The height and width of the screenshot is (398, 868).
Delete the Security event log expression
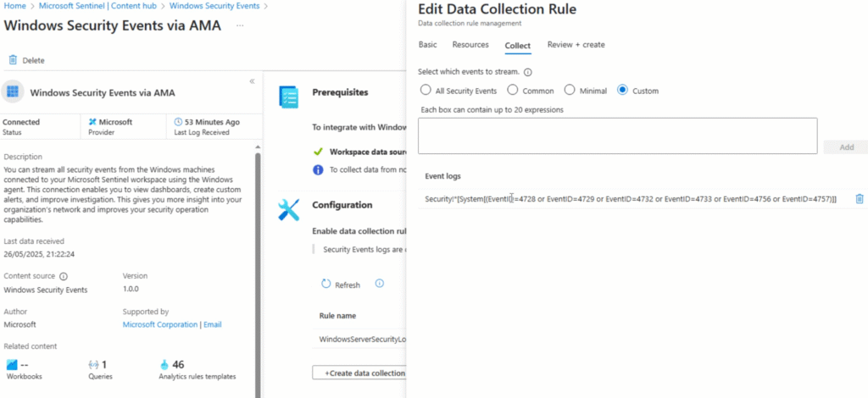pos(860,198)
